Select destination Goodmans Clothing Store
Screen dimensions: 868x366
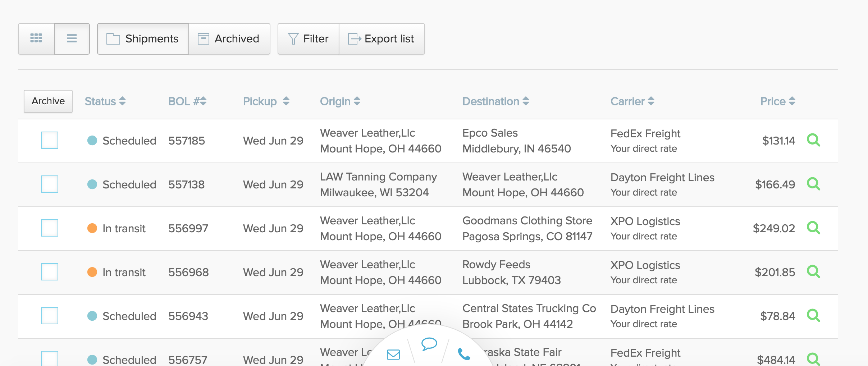(527, 221)
